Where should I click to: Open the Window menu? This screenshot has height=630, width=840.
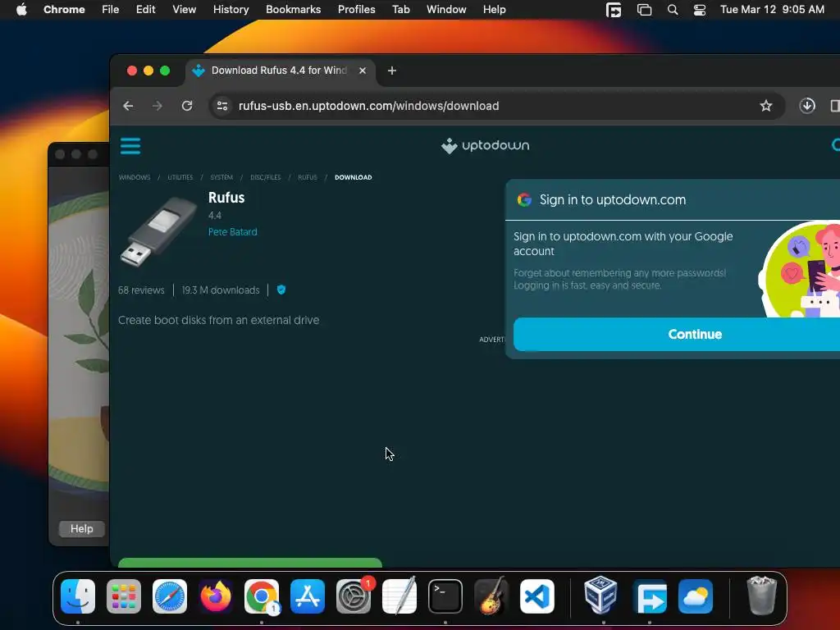(x=446, y=10)
